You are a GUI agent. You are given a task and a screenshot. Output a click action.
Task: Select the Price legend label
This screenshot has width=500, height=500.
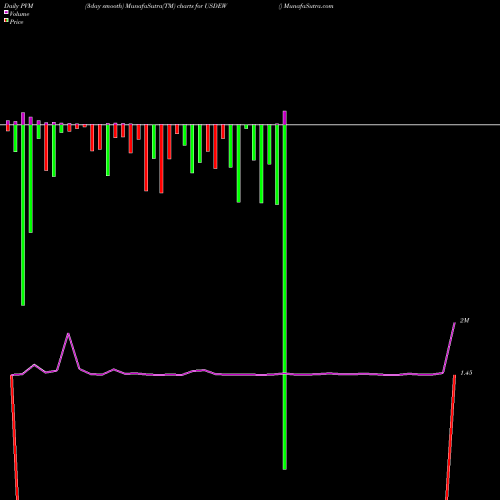[16, 22]
